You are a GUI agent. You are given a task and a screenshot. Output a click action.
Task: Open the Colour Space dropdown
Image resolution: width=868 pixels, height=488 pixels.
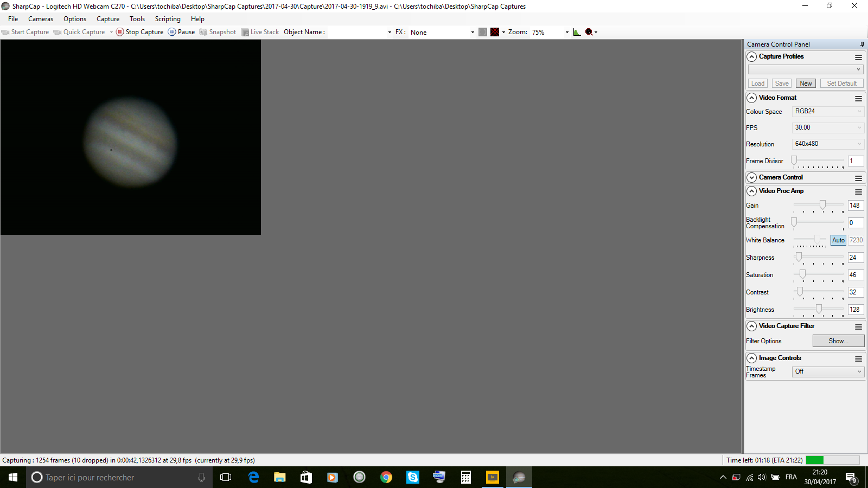(x=828, y=111)
